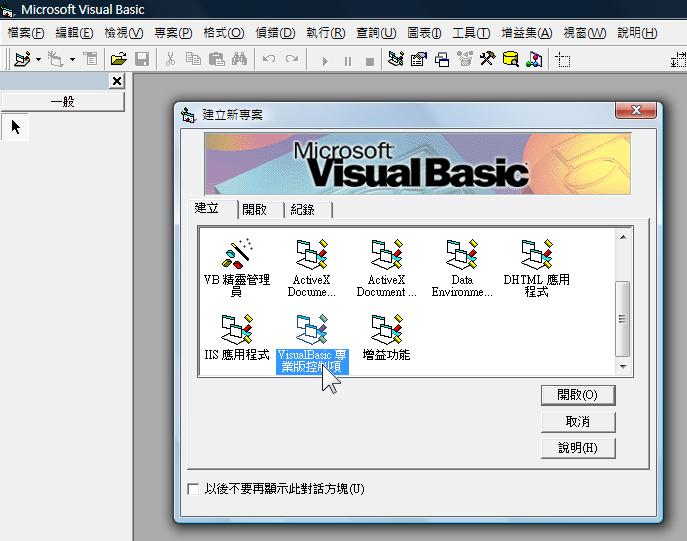The width and height of the screenshot is (687, 541).
Task: Click the Redo arrow icon
Action: (292, 59)
